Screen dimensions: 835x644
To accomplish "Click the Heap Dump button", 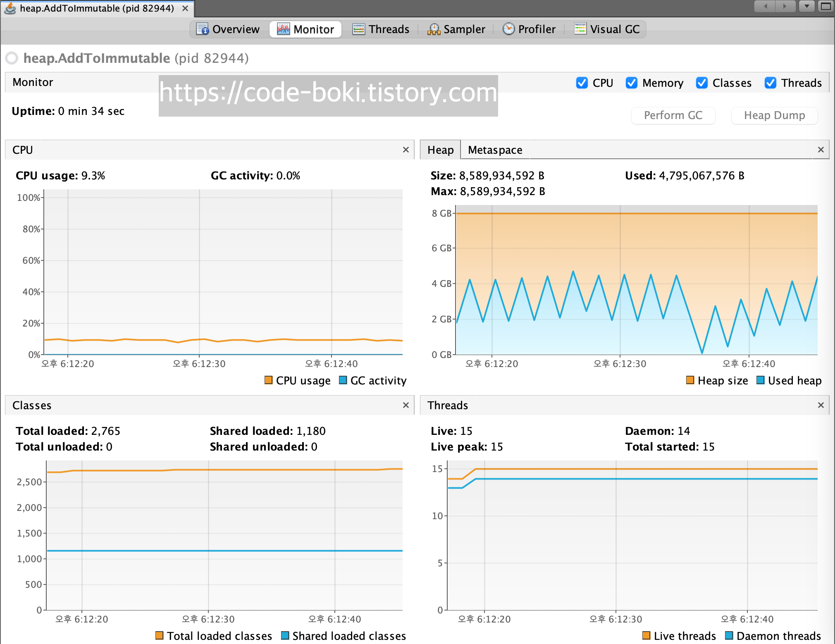I will tap(774, 115).
